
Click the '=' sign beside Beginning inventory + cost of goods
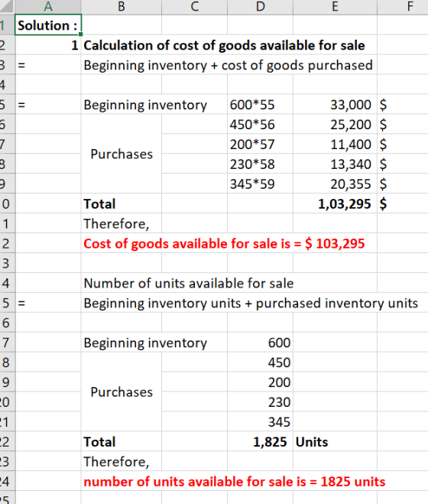pos(21,65)
